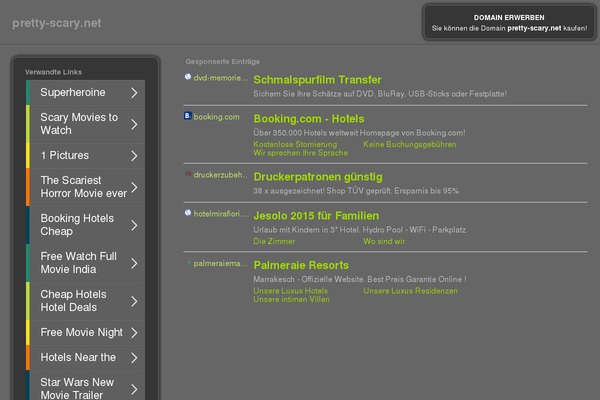Click chevron beside 1 Pictures
Screen dimensions: 600x400
(x=134, y=156)
